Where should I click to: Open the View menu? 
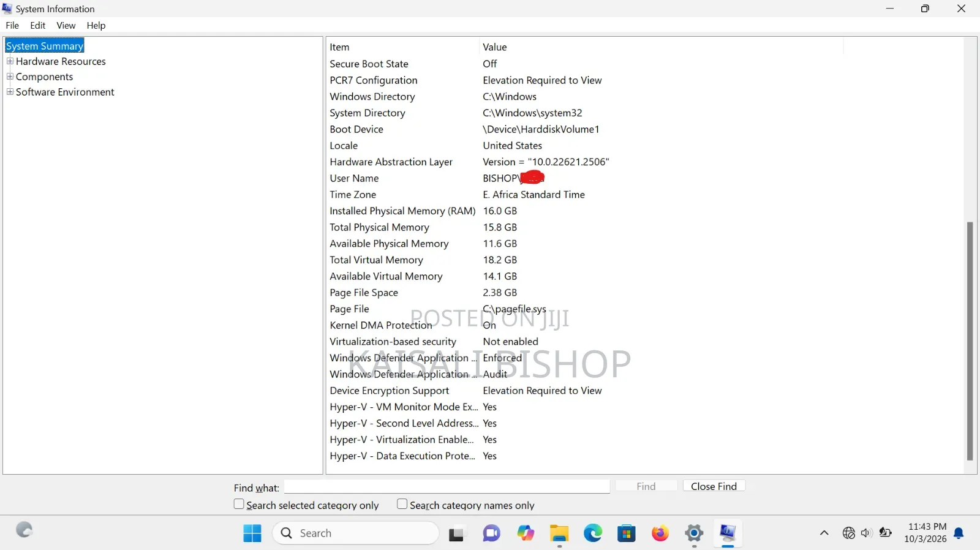point(66,25)
